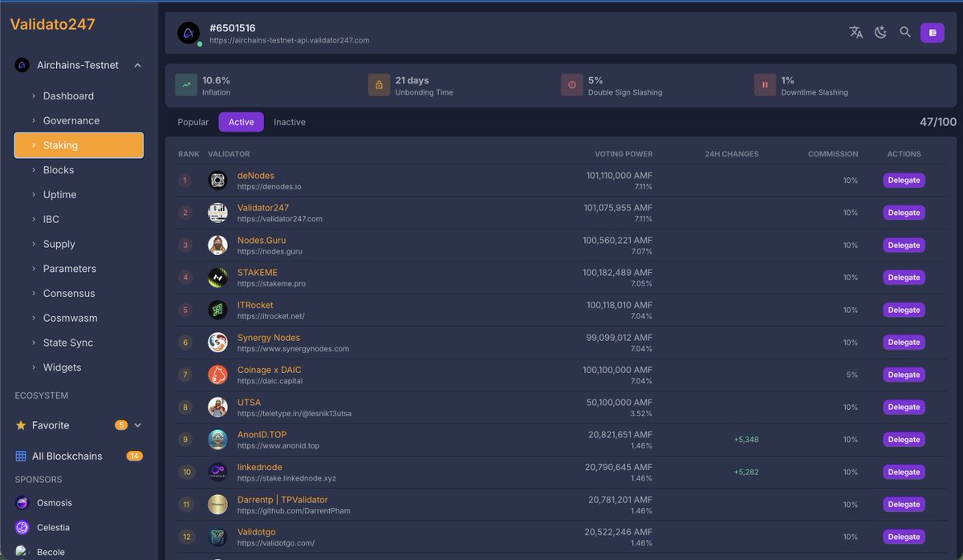This screenshot has height=560, width=963.
Task: Click the 47/100 validator count
Action: point(938,122)
